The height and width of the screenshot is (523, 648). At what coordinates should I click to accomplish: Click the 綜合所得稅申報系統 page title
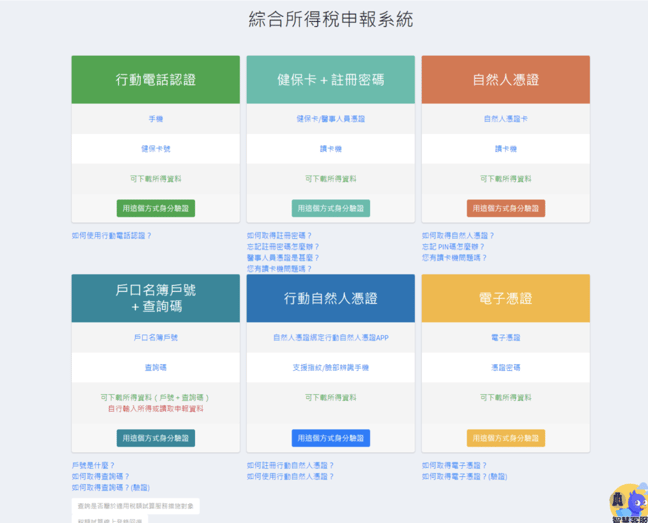point(331,19)
